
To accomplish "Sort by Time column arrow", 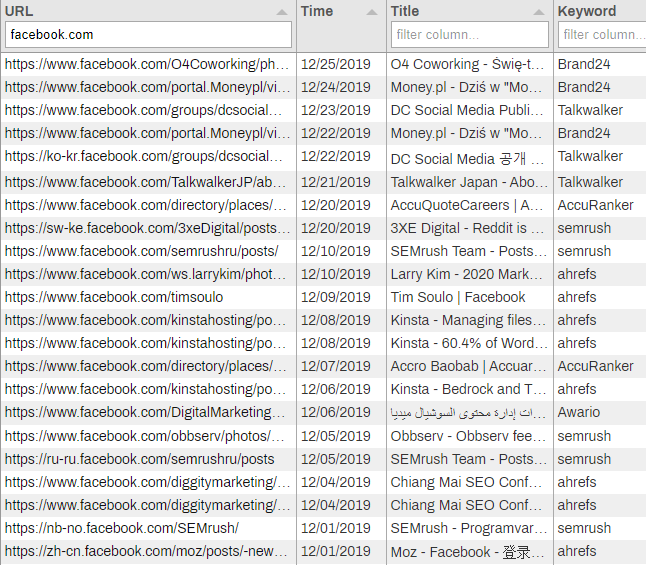I will click(372, 12).
